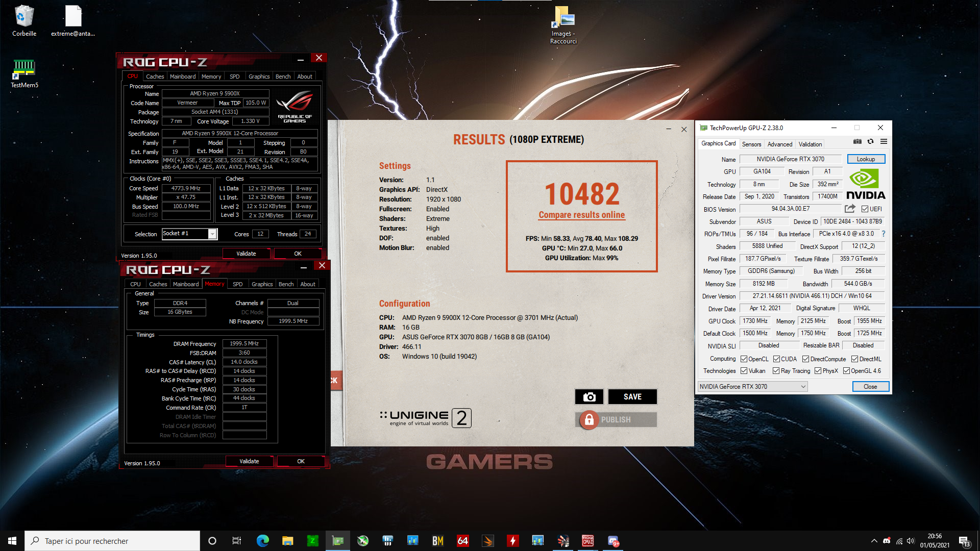980x551 pixels.
Task: Open Bench tab in lower CPU-Z window
Action: click(286, 284)
